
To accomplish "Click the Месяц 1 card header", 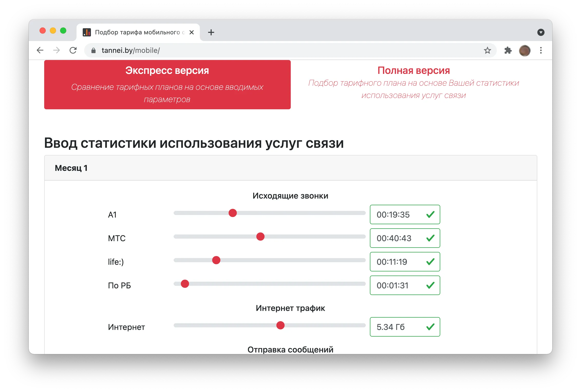I will click(x=290, y=168).
